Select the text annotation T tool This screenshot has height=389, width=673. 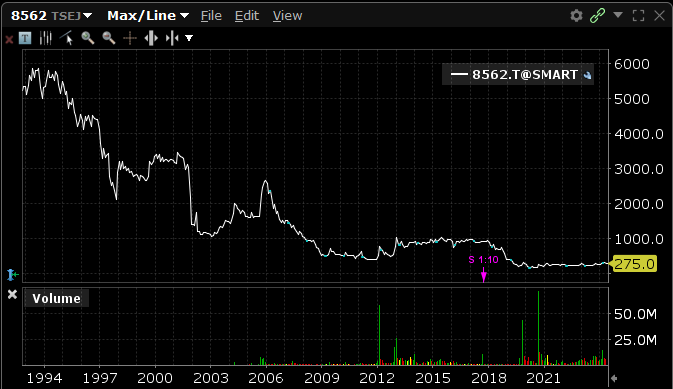pyautogui.click(x=25, y=39)
